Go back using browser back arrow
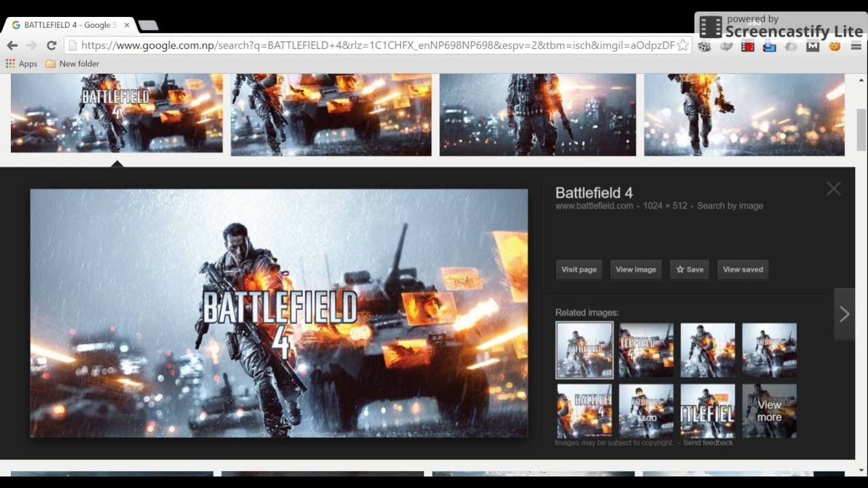Image resolution: width=868 pixels, height=488 pixels. point(12,45)
